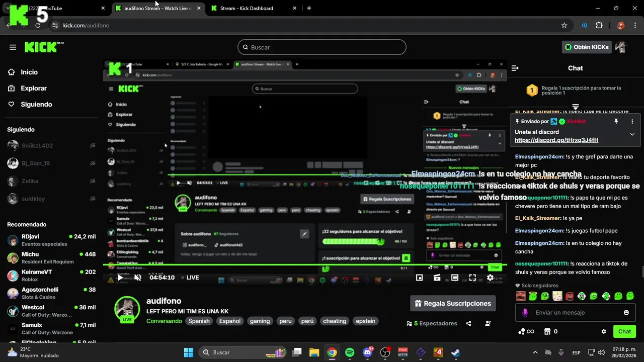Open recommended channel RDjavi
644x362 pixels.
(51, 240)
